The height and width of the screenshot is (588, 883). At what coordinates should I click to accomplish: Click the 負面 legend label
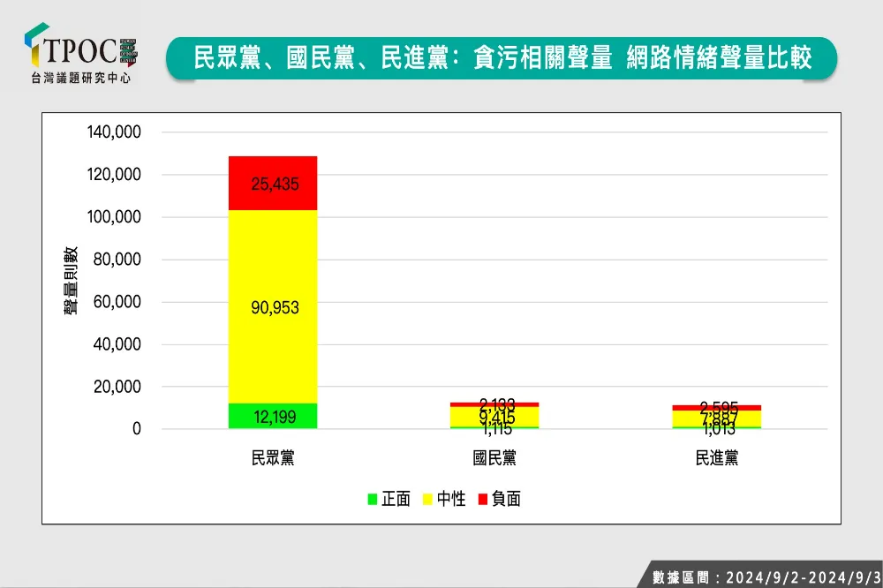coord(506,499)
